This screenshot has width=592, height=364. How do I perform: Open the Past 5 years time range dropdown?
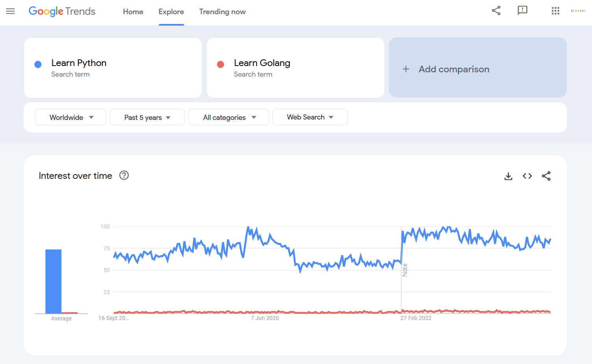tap(147, 117)
